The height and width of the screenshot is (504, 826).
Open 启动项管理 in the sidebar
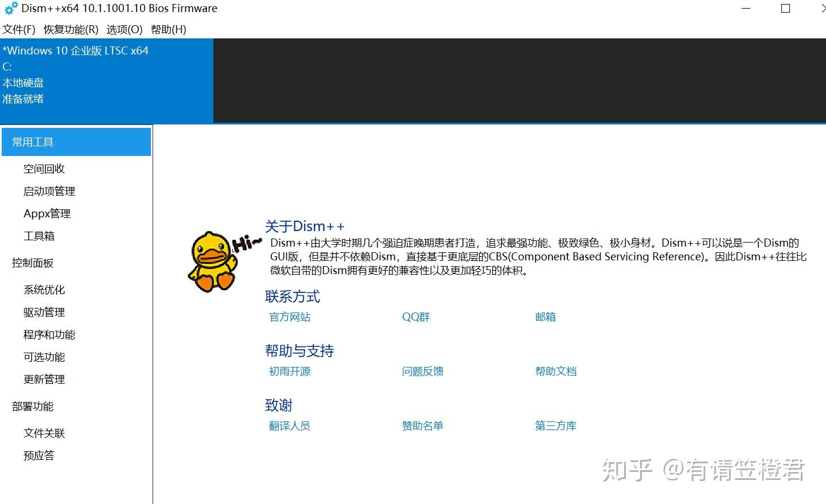pyautogui.click(x=49, y=191)
